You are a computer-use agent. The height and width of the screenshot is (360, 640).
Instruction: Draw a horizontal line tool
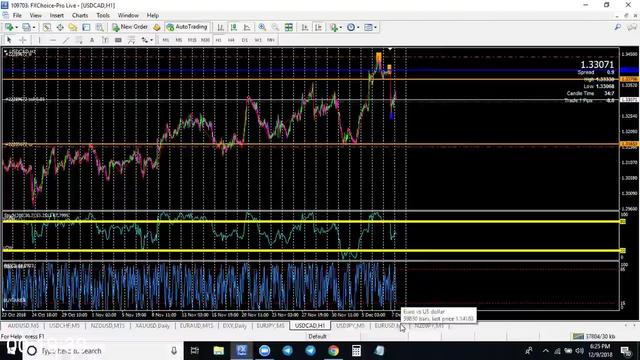point(53,40)
